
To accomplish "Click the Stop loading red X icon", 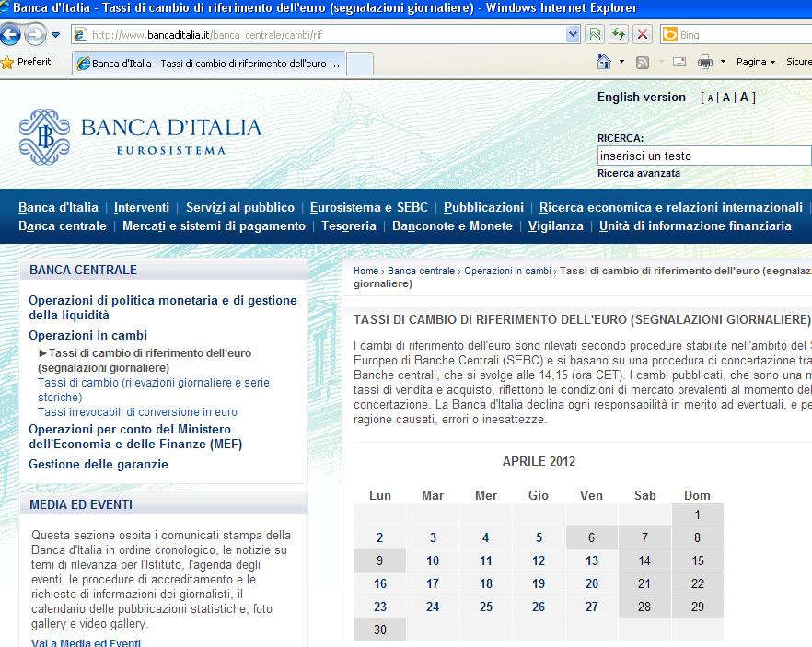I will (643, 35).
